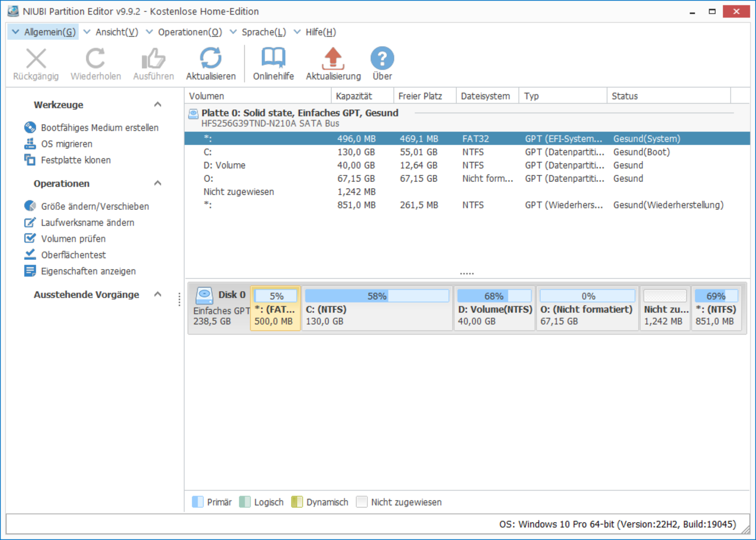This screenshot has height=540, width=756.
Task: Choose the OS migrieren link
Action: click(x=67, y=144)
